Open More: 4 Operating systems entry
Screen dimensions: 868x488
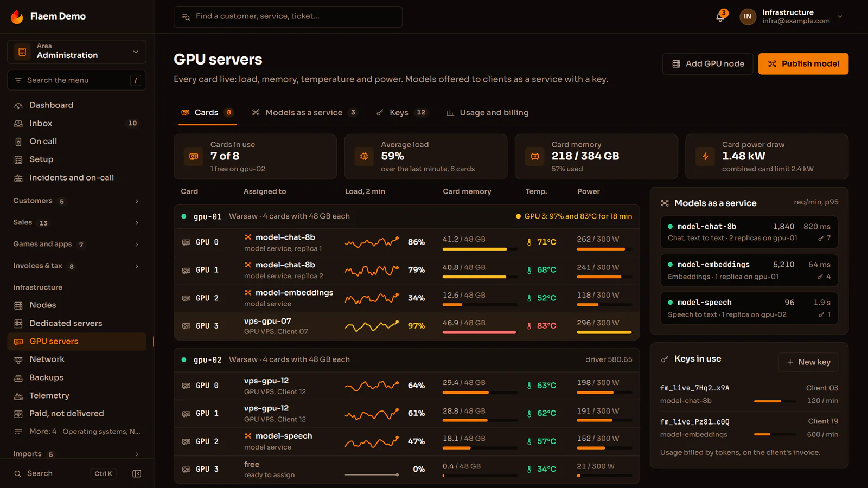(76, 432)
